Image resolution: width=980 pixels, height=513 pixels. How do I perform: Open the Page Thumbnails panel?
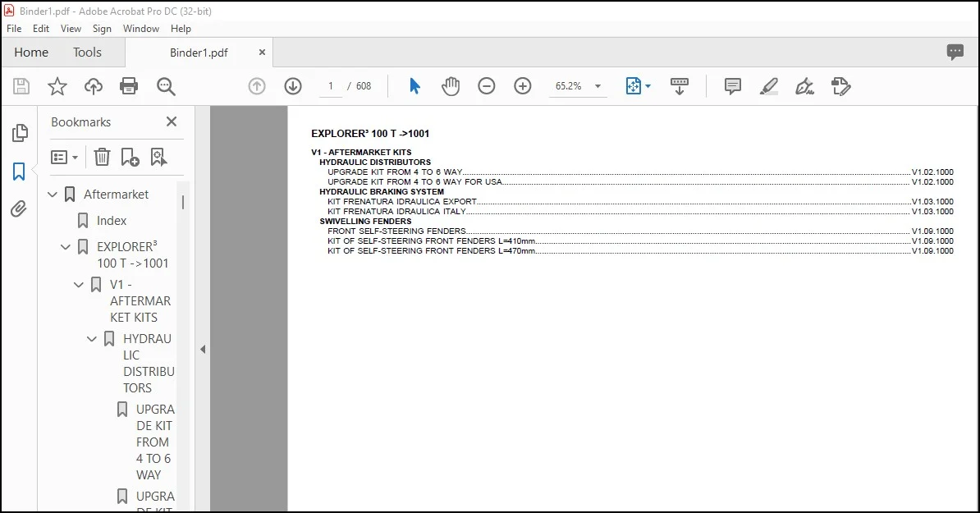20,132
